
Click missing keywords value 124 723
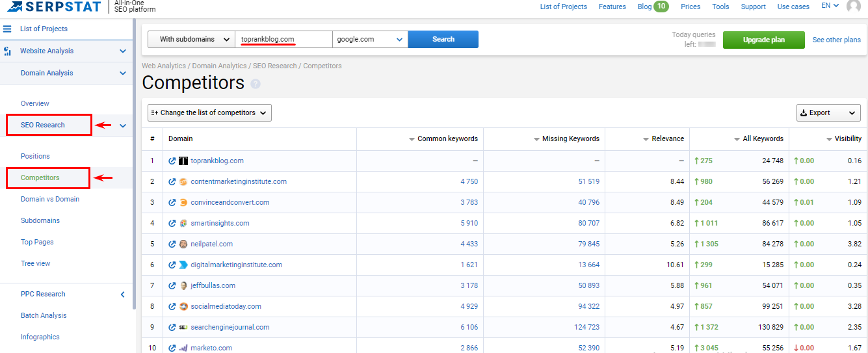click(587, 327)
